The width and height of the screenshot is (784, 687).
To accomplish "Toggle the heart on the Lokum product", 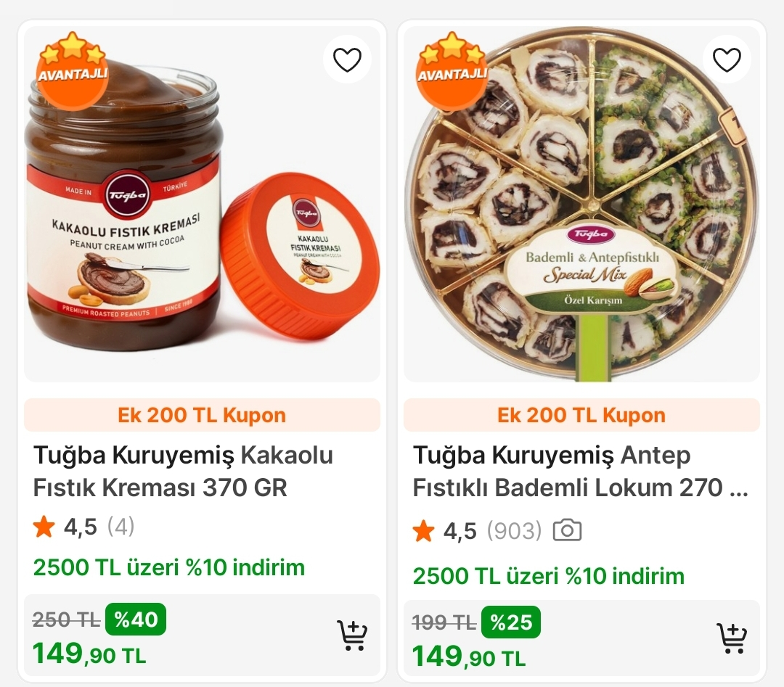I will click(727, 59).
